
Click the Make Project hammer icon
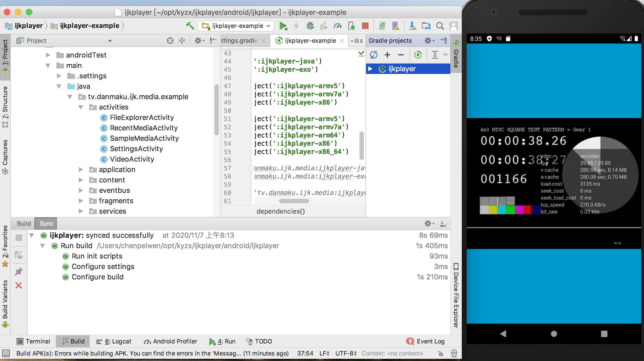[x=190, y=26]
